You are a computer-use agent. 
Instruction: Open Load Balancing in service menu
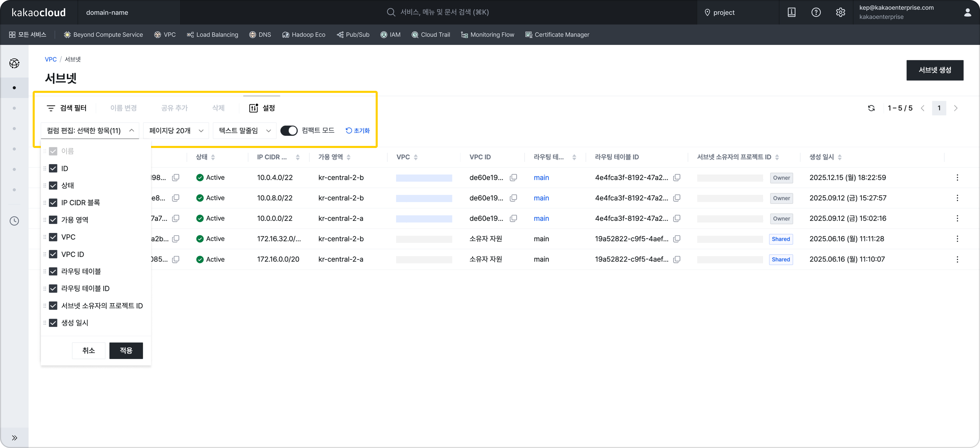pos(213,35)
